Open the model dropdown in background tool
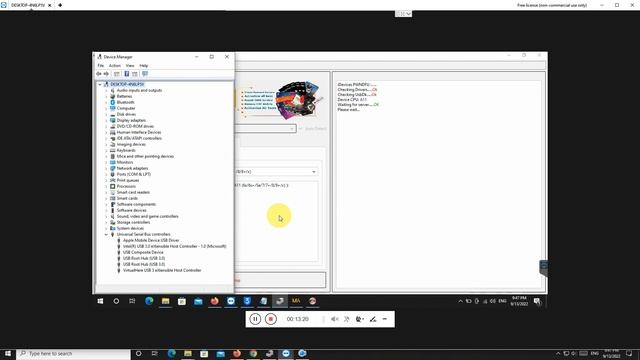Image resolution: width=640 pixels, height=360 pixels. pyautogui.click(x=314, y=172)
